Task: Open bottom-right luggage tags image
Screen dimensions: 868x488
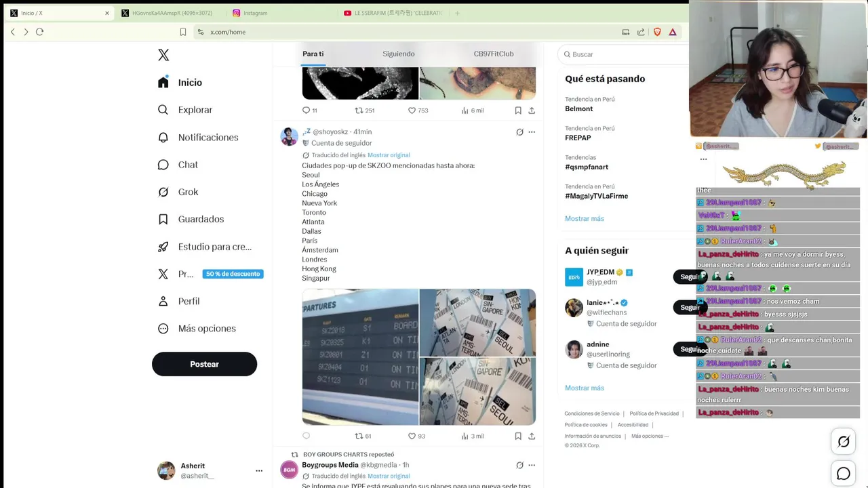Action: click(x=477, y=391)
